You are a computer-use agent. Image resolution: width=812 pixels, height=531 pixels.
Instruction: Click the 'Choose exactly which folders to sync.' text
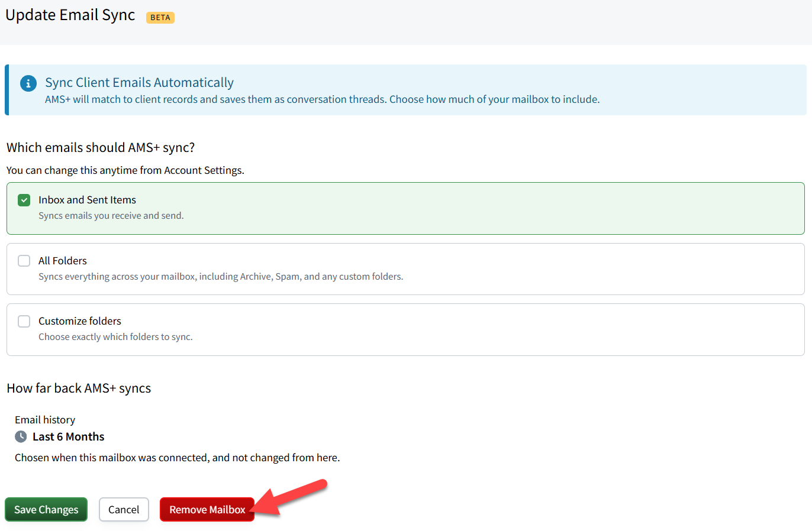click(x=116, y=337)
